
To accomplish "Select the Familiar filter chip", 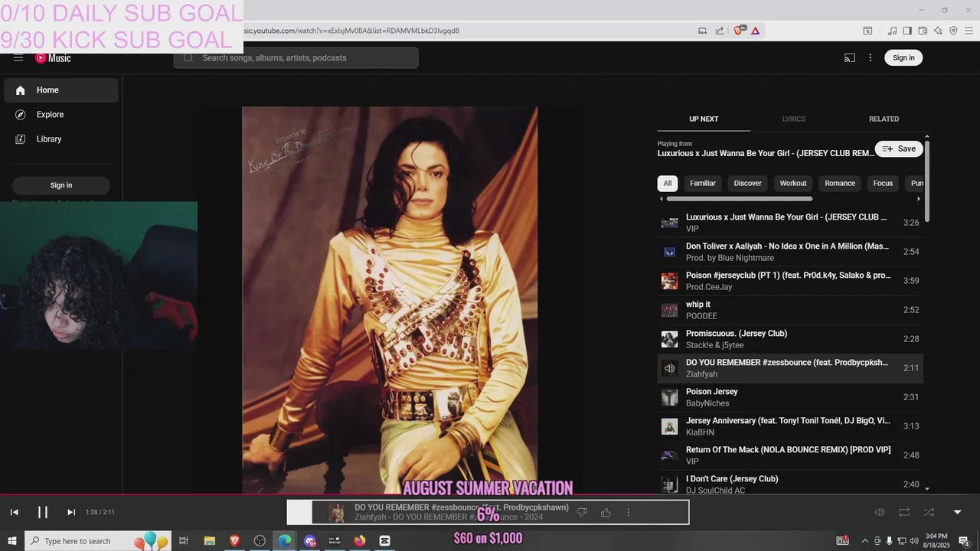I will click(703, 184).
